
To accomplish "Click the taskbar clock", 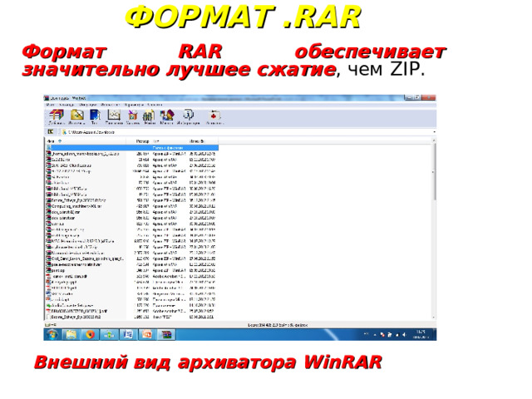I will coord(421,334).
